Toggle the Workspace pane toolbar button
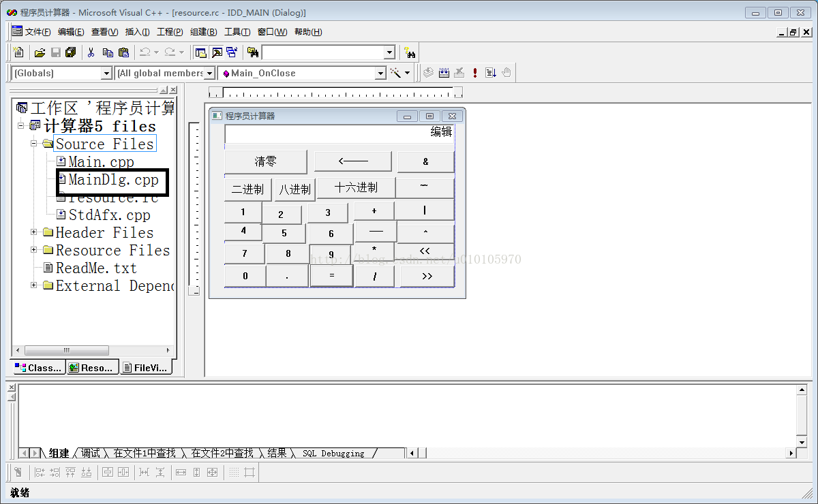This screenshot has height=504, width=818. (x=200, y=52)
